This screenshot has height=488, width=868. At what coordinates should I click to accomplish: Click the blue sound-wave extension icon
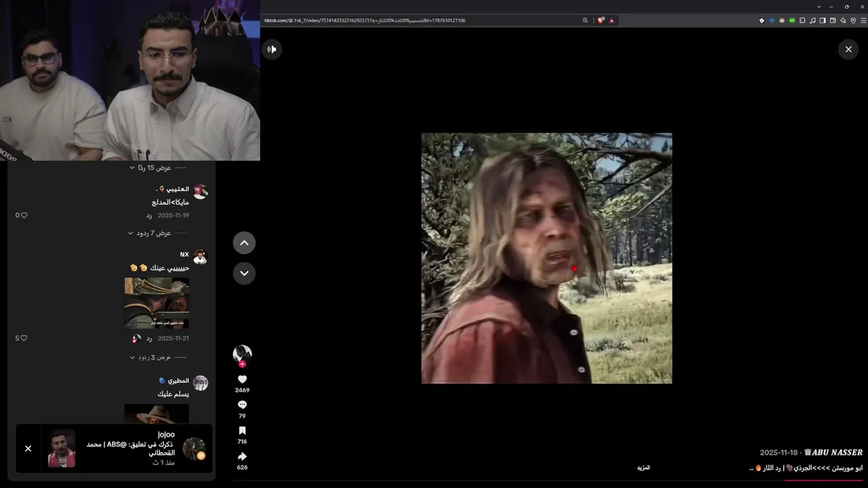click(772, 20)
